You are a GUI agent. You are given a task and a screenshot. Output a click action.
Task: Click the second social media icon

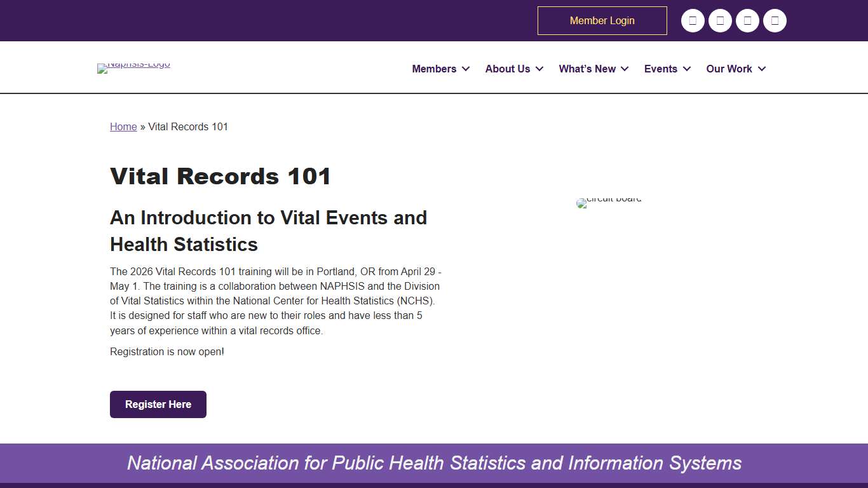click(720, 20)
